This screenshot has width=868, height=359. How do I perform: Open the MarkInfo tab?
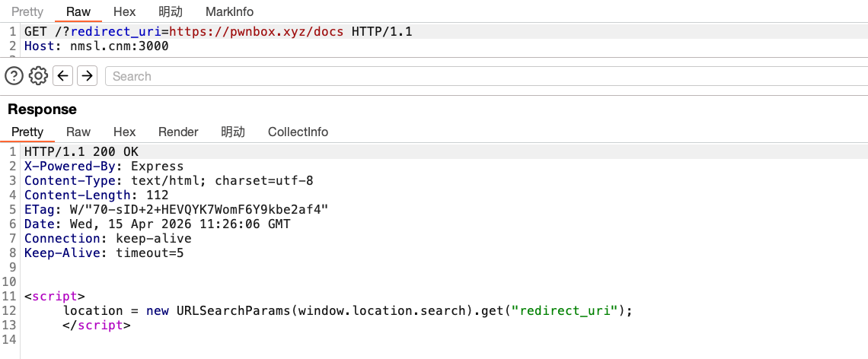229,12
